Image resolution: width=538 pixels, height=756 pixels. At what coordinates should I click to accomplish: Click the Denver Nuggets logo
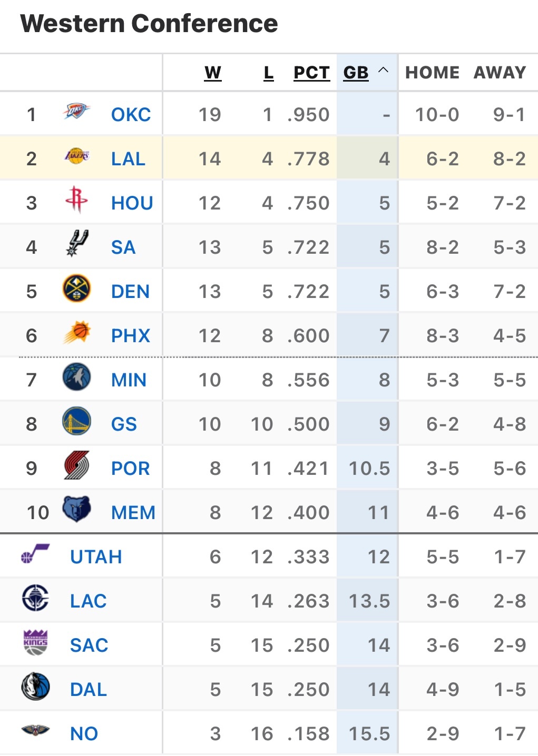[x=76, y=289]
